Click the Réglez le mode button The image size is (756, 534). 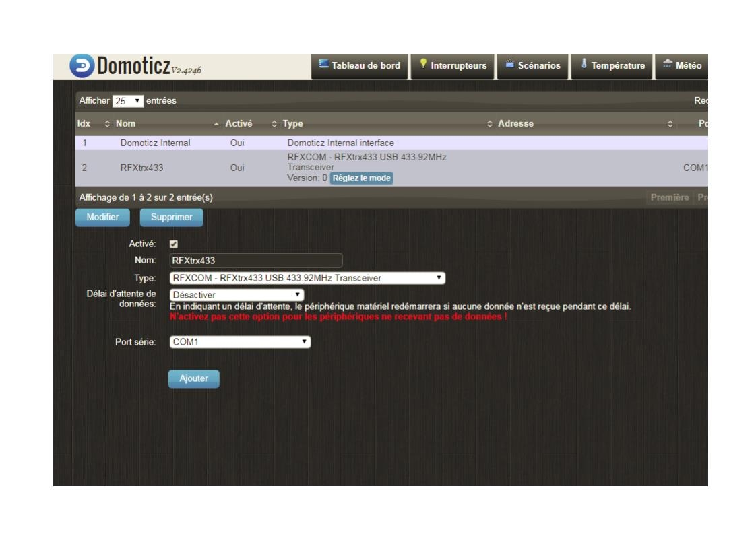(x=362, y=178)
